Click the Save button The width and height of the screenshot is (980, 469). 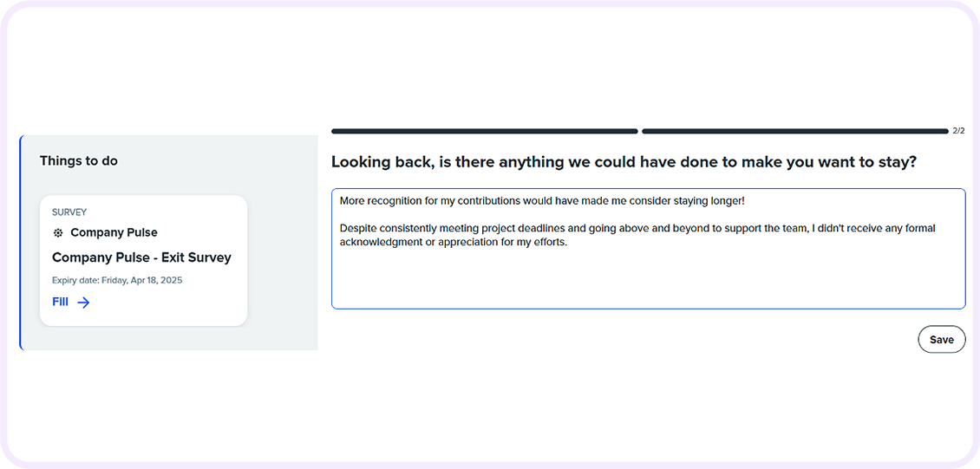click(941, 340)
